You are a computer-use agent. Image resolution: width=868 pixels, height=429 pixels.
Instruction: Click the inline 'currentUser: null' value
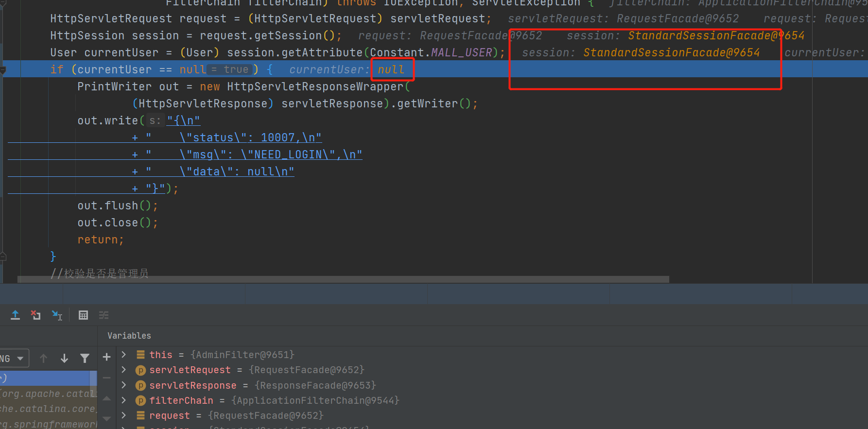click(347, 70)
